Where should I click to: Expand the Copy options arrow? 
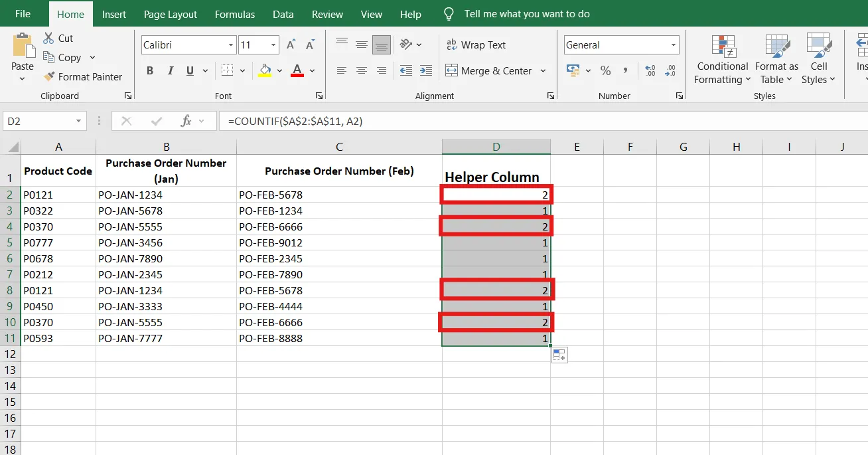coord(92,58)
